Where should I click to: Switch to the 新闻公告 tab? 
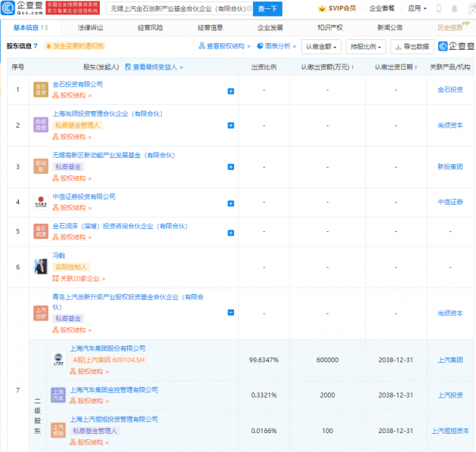(x=390, y=28)
